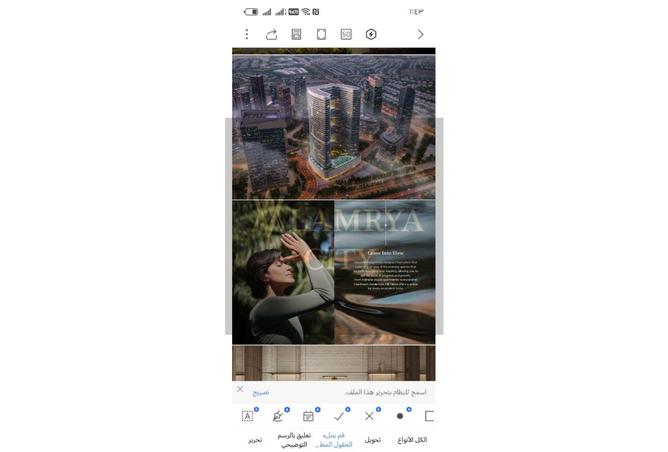The height and width of the screenshot is (452, 668).
Task: Tap the hexagon lightning bolt icon
Action: pyautogui.click(x=371, y=34)
